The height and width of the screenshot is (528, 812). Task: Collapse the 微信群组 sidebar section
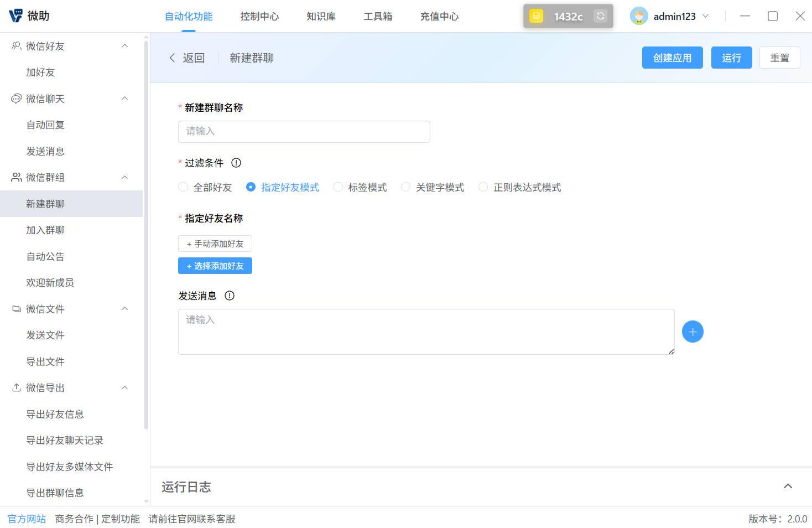click(x=124, y=177)
